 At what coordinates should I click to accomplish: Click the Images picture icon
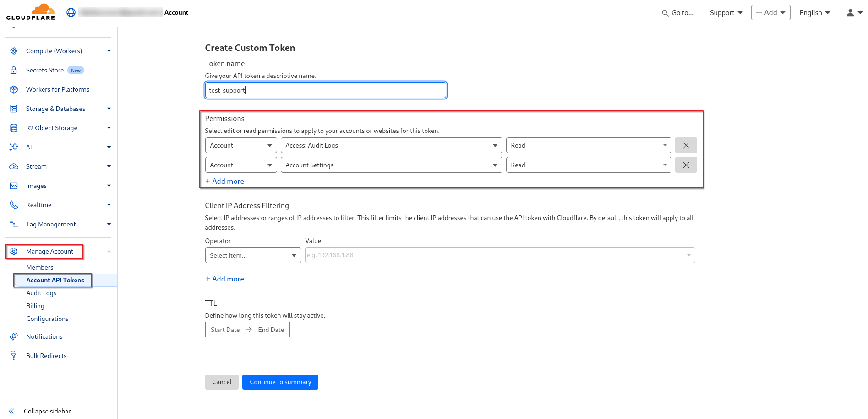pos(14,186)
